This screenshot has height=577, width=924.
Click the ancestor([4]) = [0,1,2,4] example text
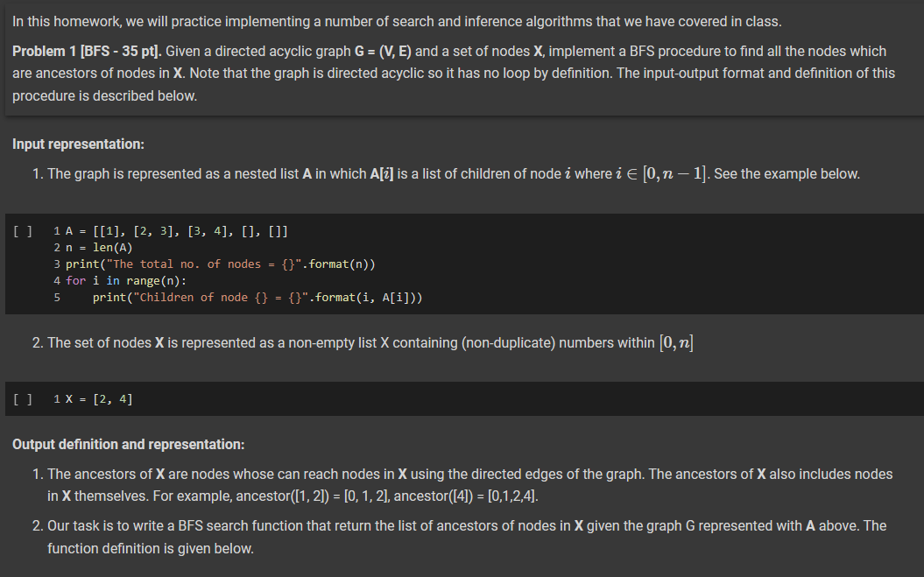click(x=466, y=496)
